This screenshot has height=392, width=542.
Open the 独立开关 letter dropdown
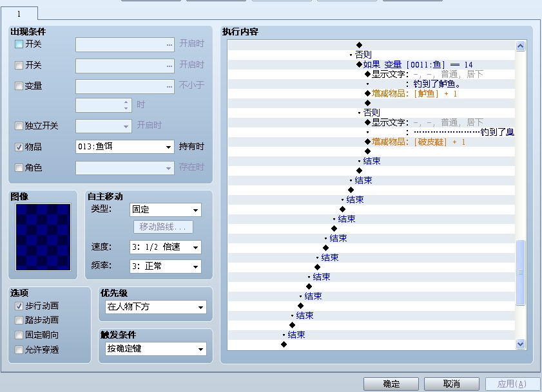pos(104,126)
